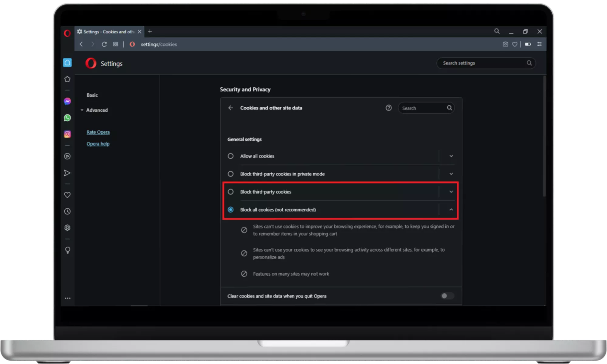The height and width of the screenshot is (364, 607).
Task: Go back from Cookies and other site data
Action: [x=231, y=108]
